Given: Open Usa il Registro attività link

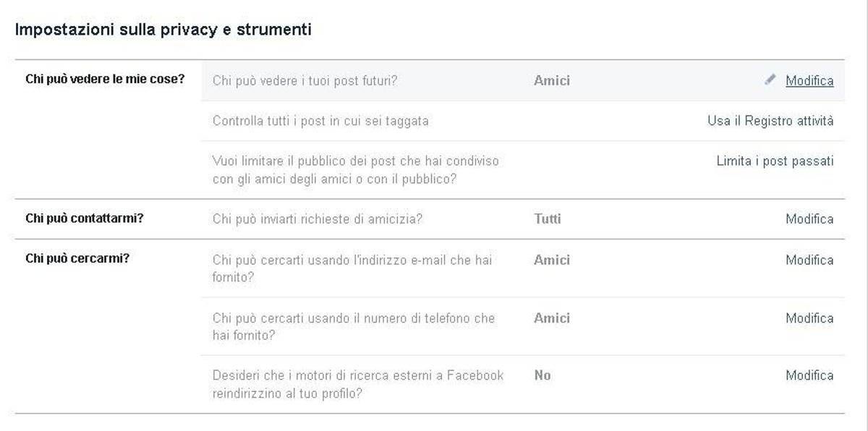Looking at the screenshot, I should coord(770,121).
